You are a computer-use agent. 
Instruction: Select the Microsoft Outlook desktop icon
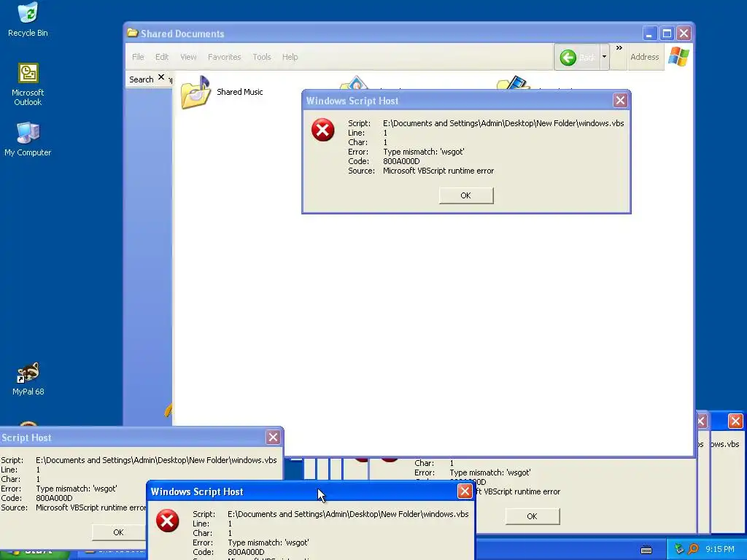(x=28, y=85)
